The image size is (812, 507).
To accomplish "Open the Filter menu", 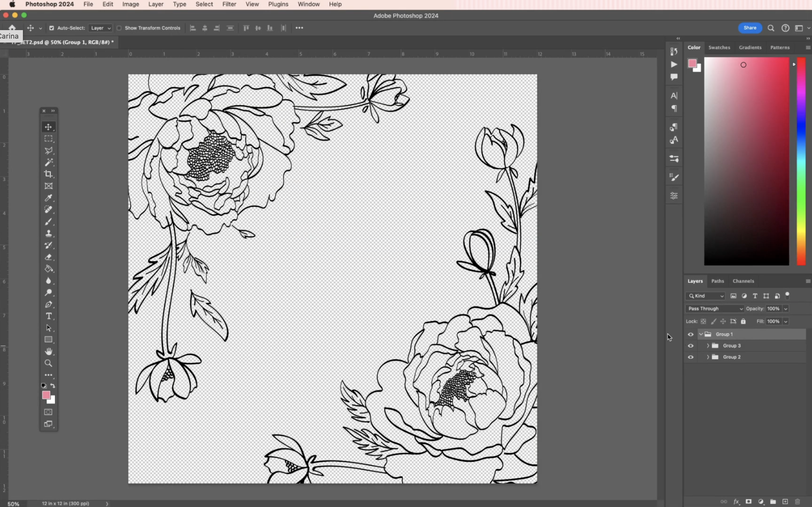I will point(229,4).
